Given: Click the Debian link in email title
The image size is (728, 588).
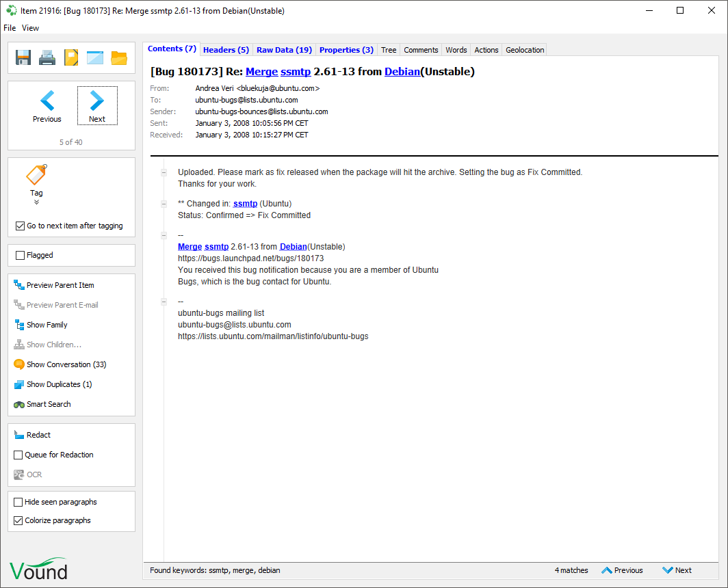Looking at the screenshot, I should [x=402, y=72].
